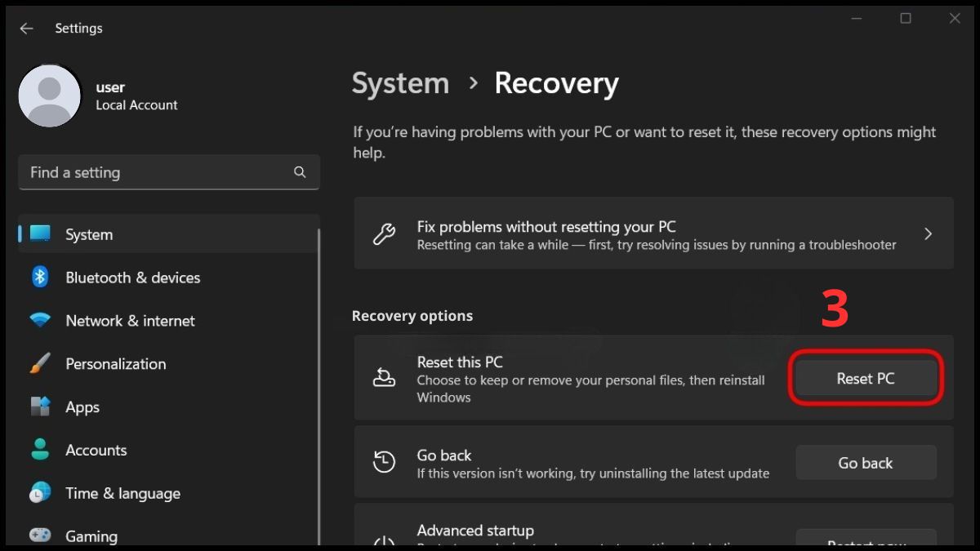Select System in the breadcrumb path
980x551 pixels.
(x=399, y=82)
